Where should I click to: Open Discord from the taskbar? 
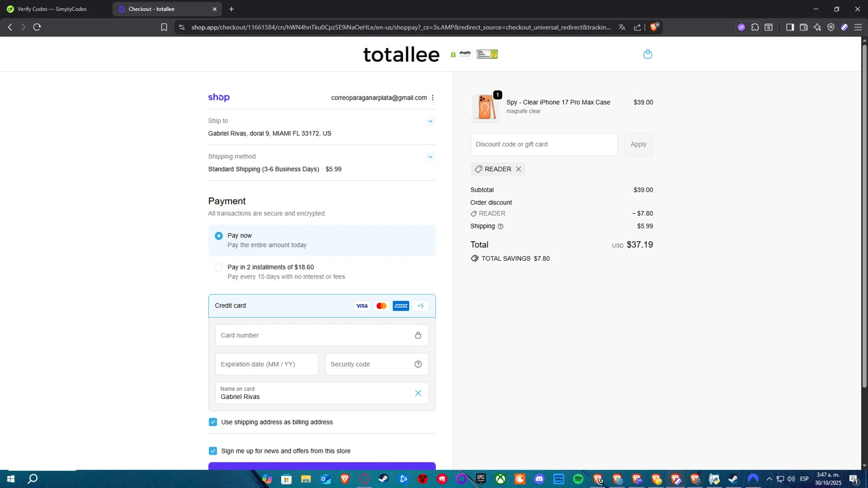(539, 479)
